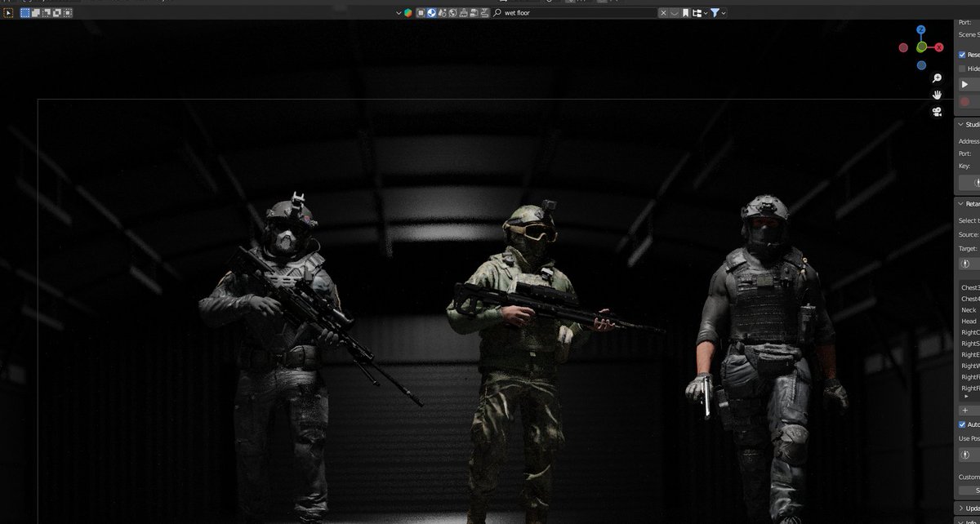Image resolution: width=980 pixels, height=524 pixels.
Task: Click the icon button below Target
Action: click(969, 263)
